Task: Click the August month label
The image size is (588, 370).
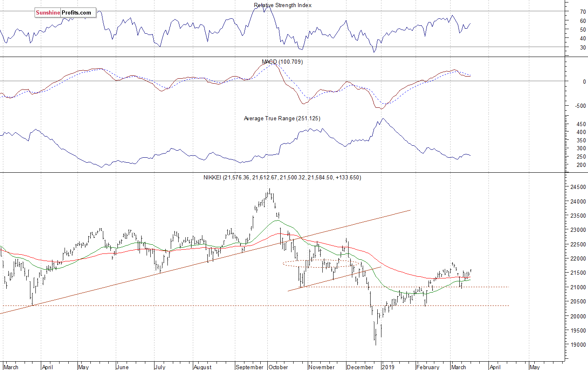Action: click(x=202, y=367)
